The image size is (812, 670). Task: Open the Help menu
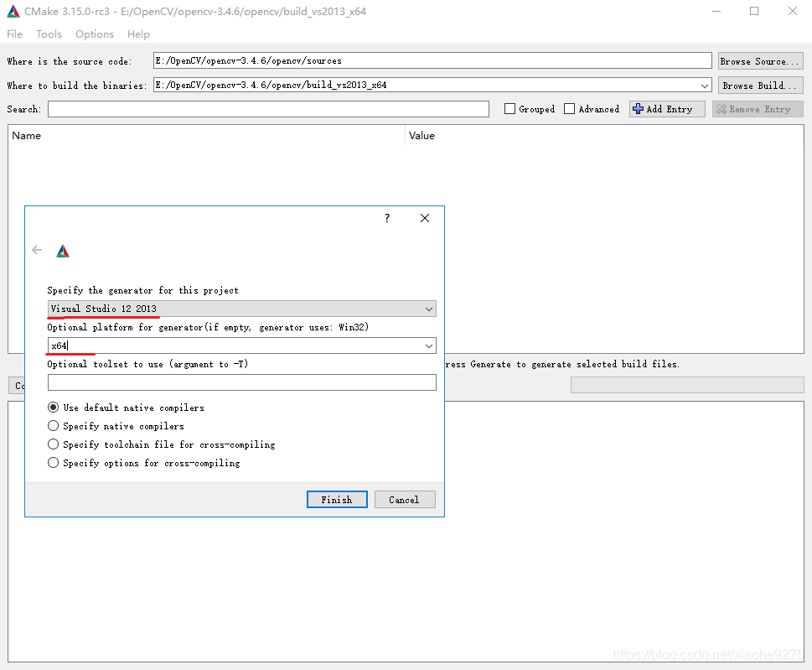coord(138,34)
